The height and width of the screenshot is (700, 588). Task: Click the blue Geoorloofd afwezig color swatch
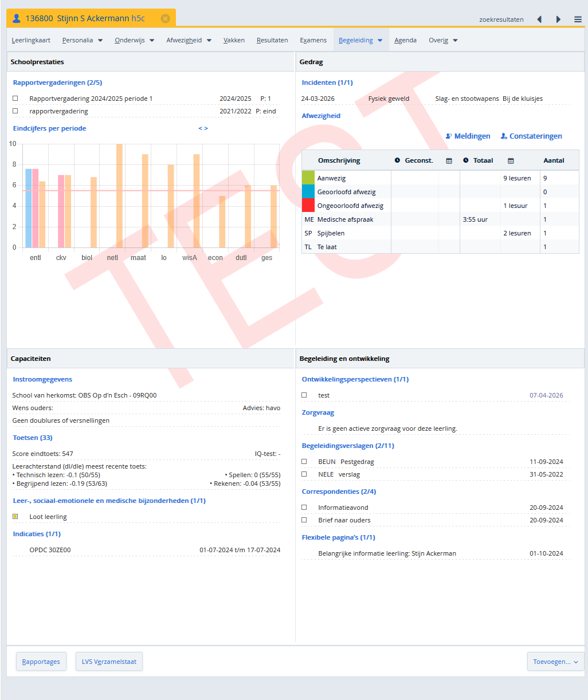[308, 191]
